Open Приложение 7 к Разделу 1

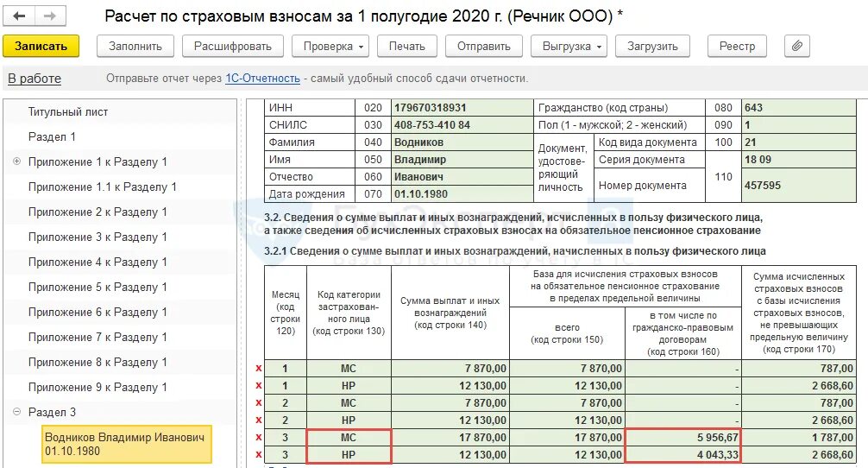coord(97,338)
